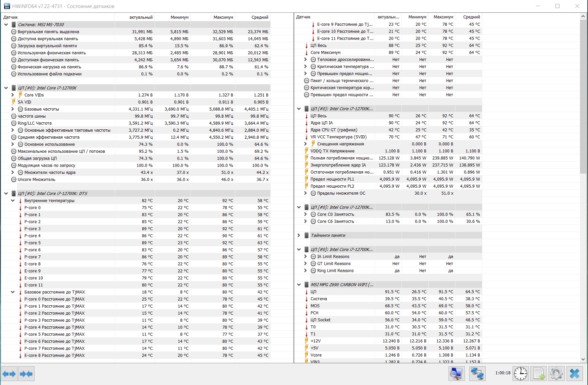Viewport: 588px width, 385px height.
Task: Click clock icon beside Ring/LLC Частота
Action: [x=14, y=123]
